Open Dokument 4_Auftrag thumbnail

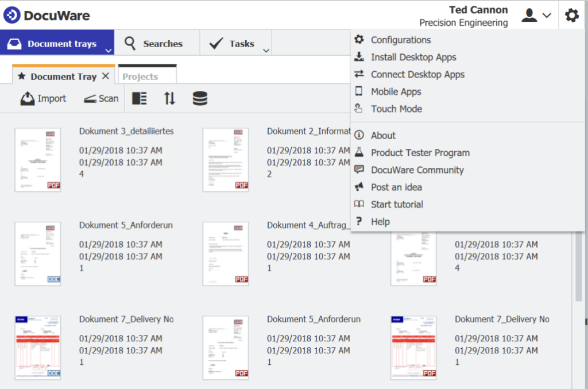pyautogui.click(x=226, y=254)
